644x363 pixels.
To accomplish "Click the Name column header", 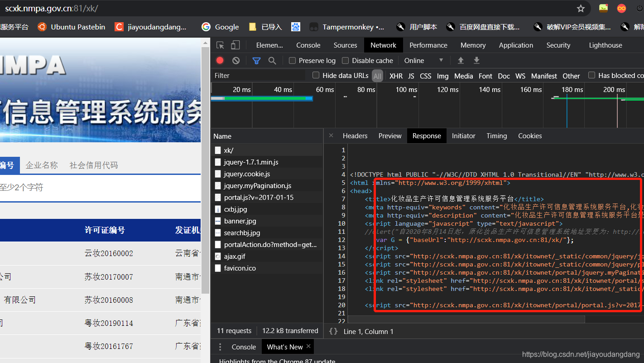I will click(267, 136).
